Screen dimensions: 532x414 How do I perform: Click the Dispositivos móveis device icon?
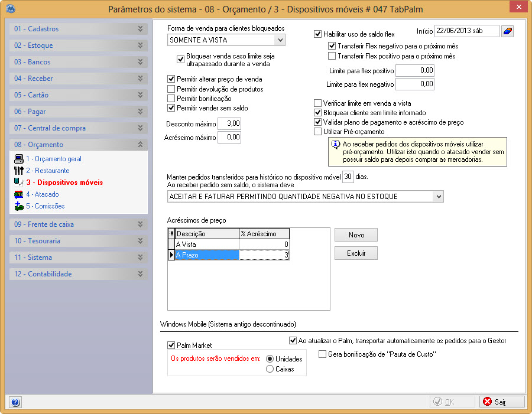coord(19,182)
